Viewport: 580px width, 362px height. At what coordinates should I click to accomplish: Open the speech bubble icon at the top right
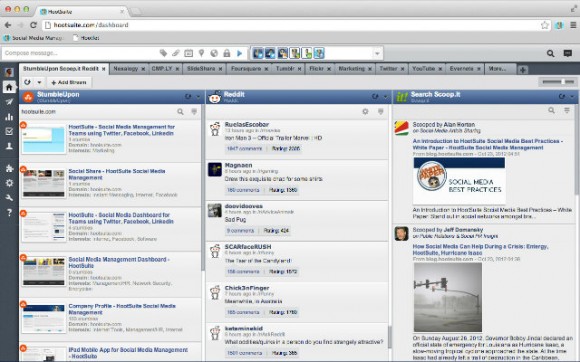(567, 53)
